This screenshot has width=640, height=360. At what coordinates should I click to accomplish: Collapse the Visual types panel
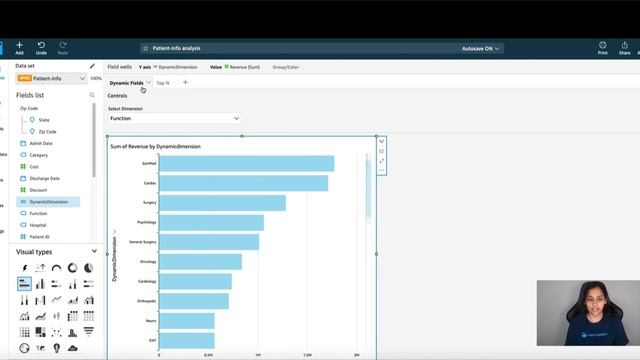tap(94, 251)
